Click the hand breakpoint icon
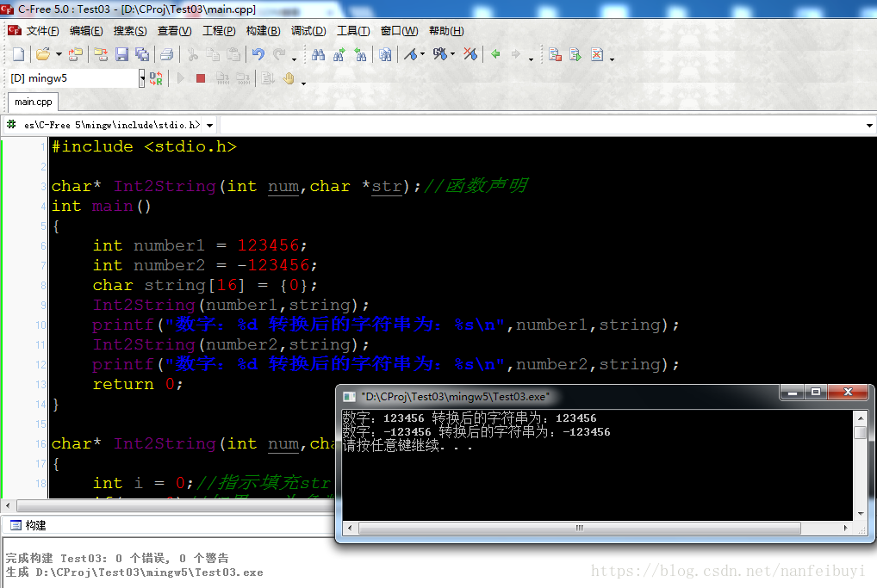 (289, 78)
